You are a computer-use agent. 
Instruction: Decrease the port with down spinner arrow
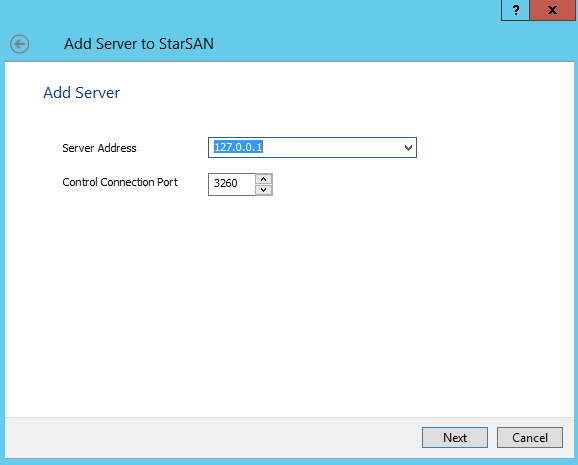pos(264,190)
